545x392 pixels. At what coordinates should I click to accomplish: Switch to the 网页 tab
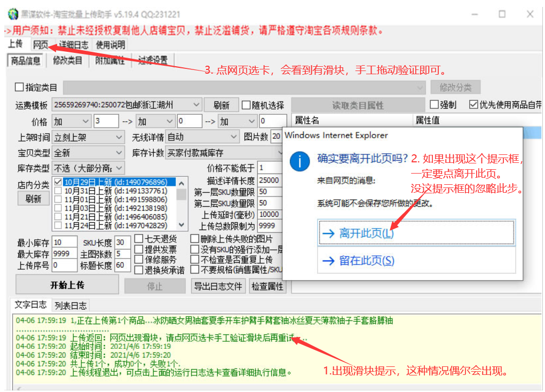(x=41, y=45)
